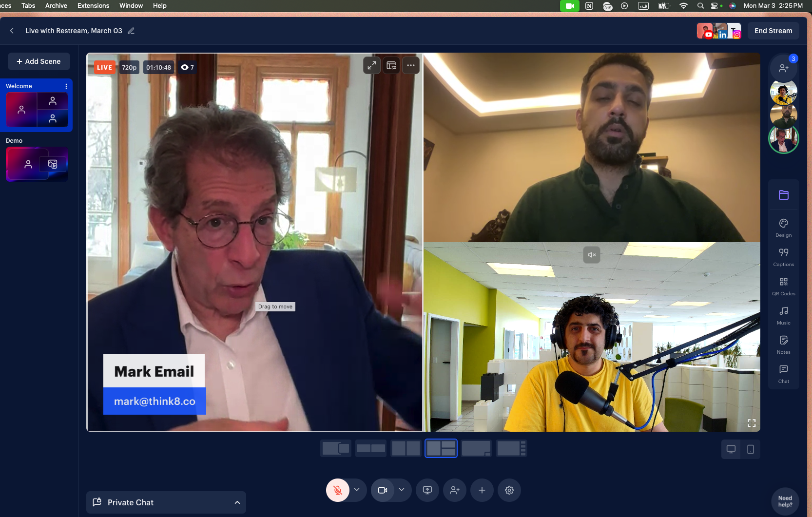Switch to mobile portrait preview mode
Viewport: 812px width, 517px height.
[751, 449]
